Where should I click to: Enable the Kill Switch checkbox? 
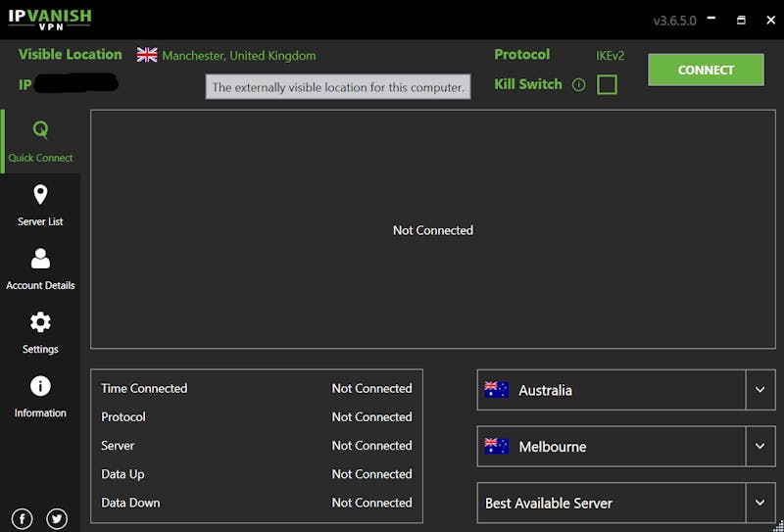tap(607, 84)
